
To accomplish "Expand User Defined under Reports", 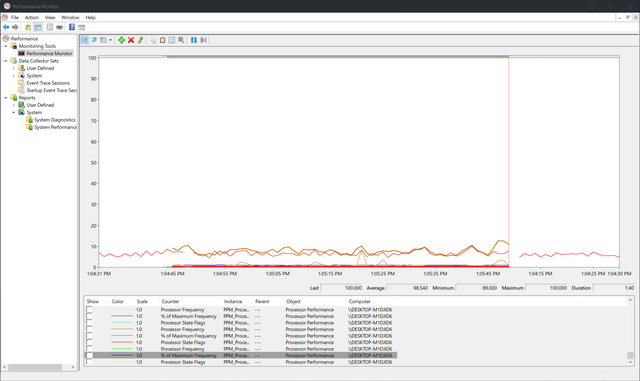I will 13,105.
